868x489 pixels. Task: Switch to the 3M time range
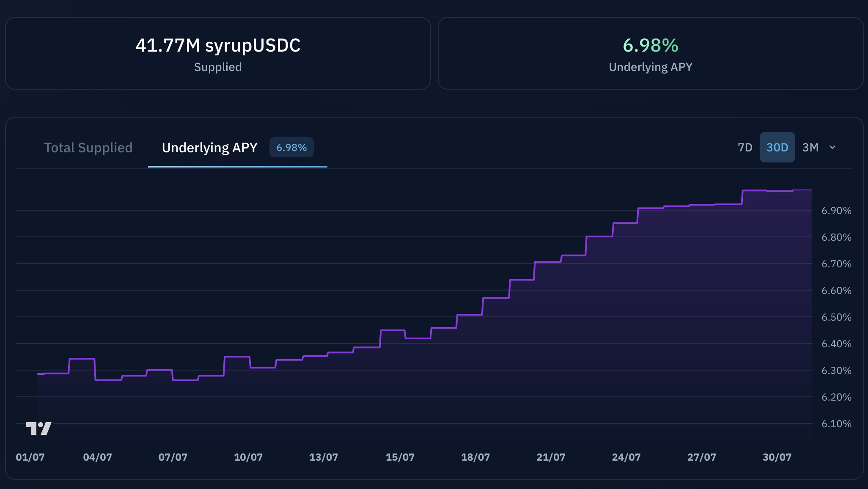pyautogui.click(x=810, y=148)
